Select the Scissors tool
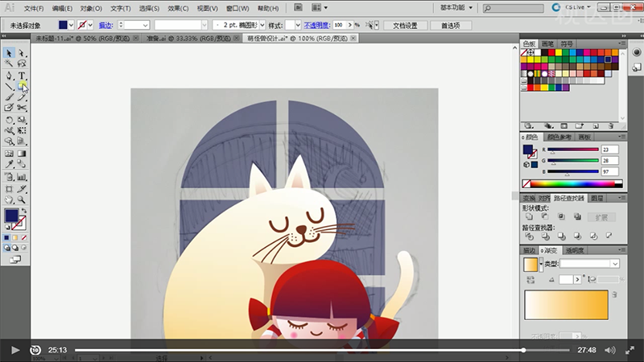 click(x=22, y=108)
